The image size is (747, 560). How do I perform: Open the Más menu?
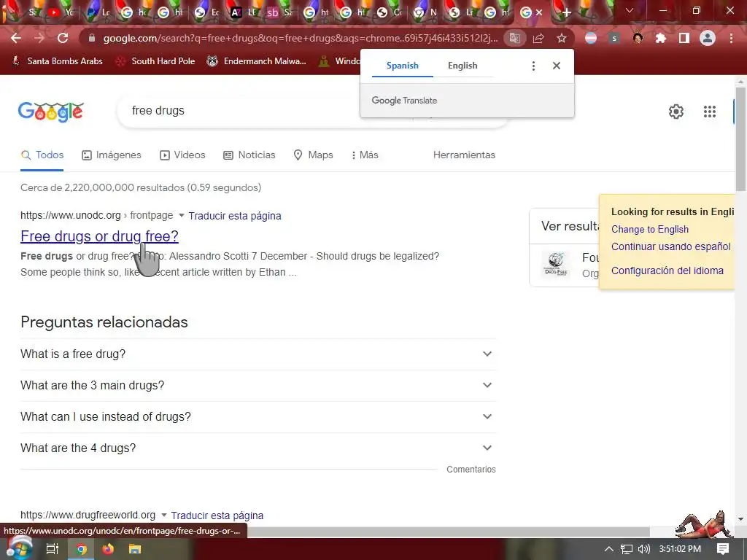point(365,155)
